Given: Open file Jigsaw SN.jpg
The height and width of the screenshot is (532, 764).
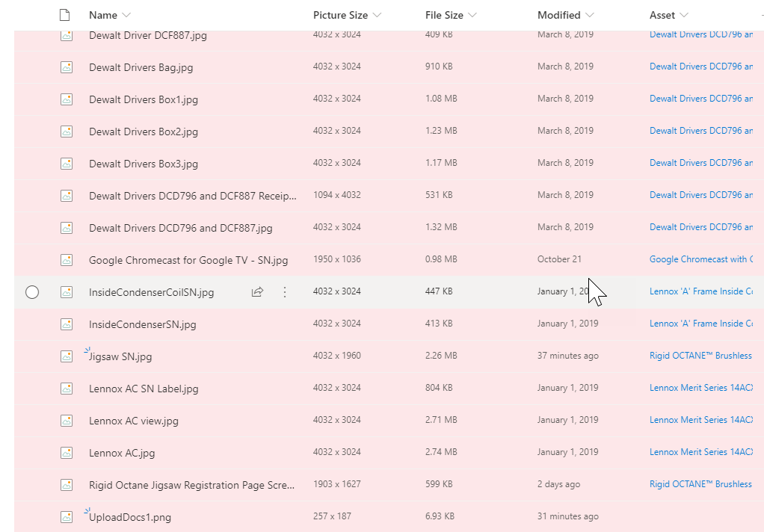Looking at the screenshot, I should pyautogui.click(x=120, y=356).
